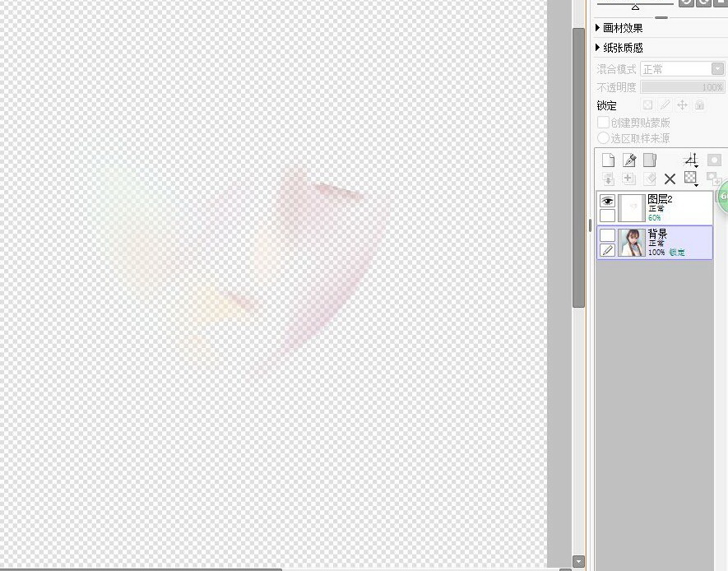Screen dimensions: 728x571
Task: Delete the layer with the X icon
Action: pos(670,179)
